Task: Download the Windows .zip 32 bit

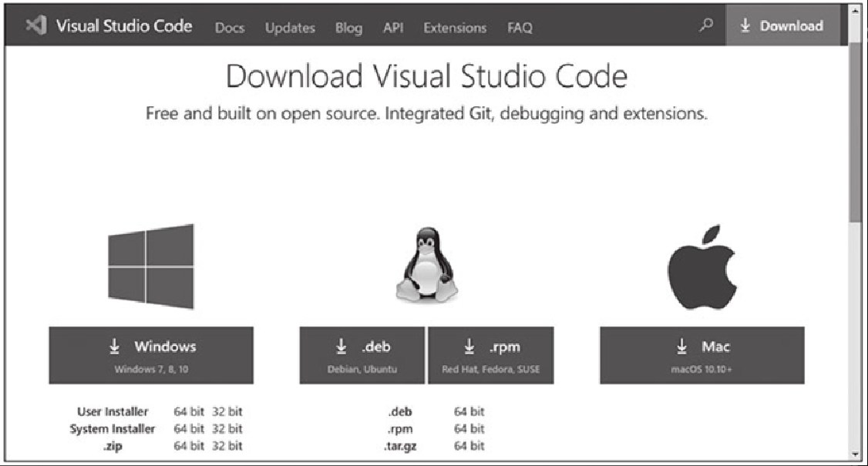Action: 227,445
